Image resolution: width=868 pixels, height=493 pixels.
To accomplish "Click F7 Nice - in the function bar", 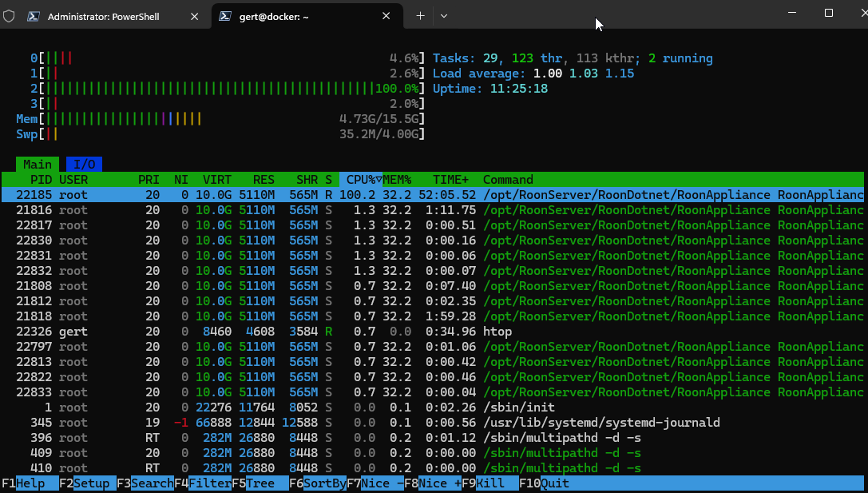I will [376, 483].
